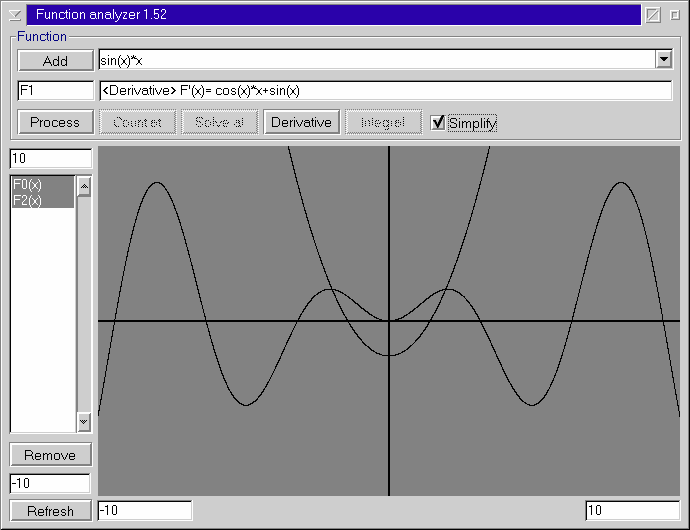Open the window menu icon in title bar
This screenshot has height=530, width=690.
point(15,15)
